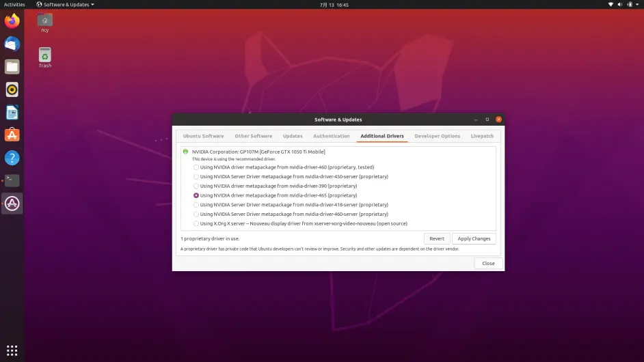Screen dimensions: 644x362
Task: Switch to Livepatch tab
Action: pyautogui.click(x=482, y=137)
